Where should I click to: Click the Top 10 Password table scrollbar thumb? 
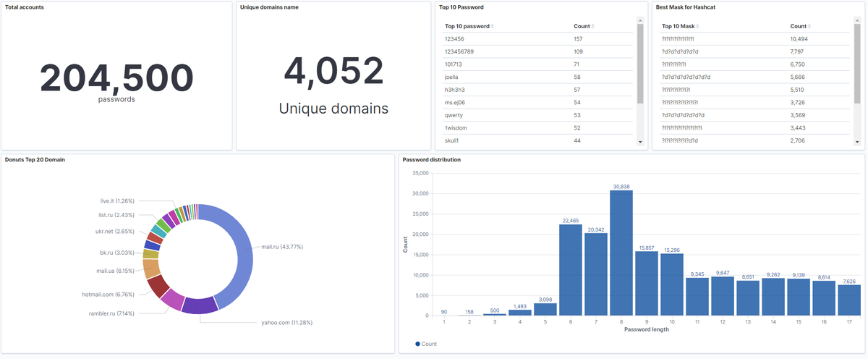[640, 64]
